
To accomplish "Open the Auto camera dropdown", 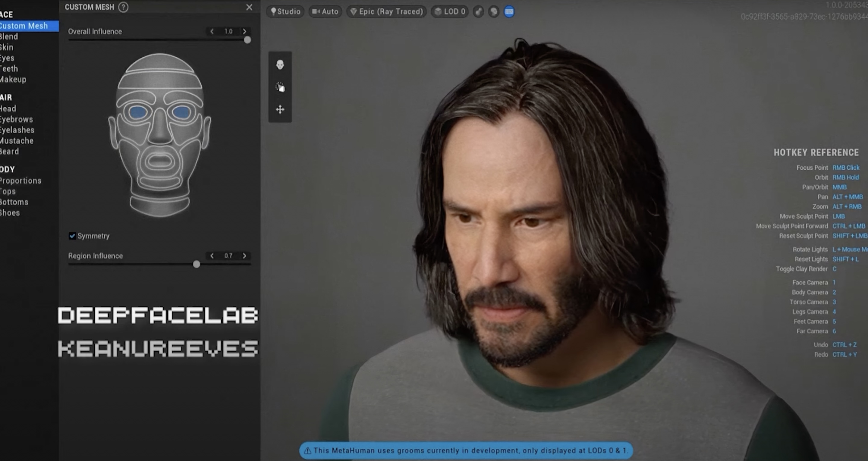I will [x=325, y=12].
